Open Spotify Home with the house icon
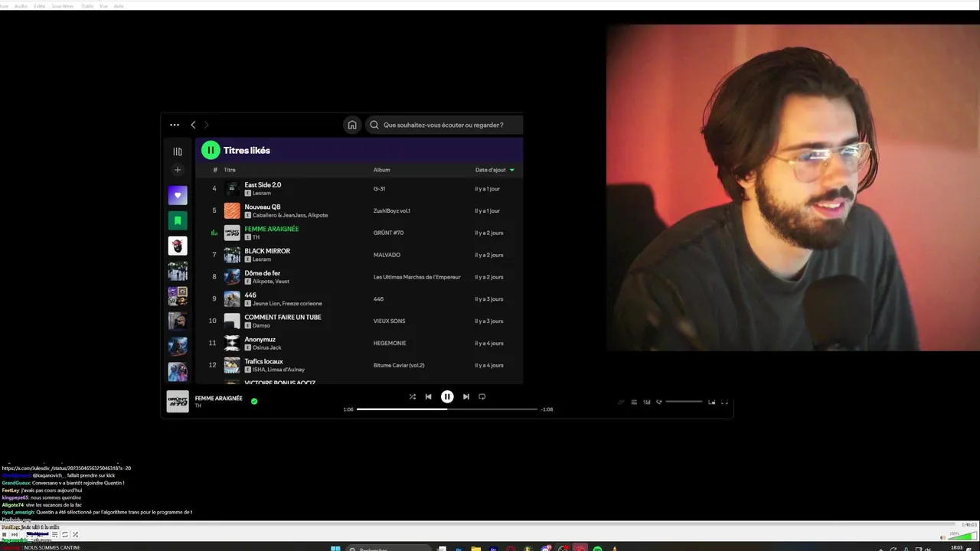 pyautogui.click(x=352, y=125)
